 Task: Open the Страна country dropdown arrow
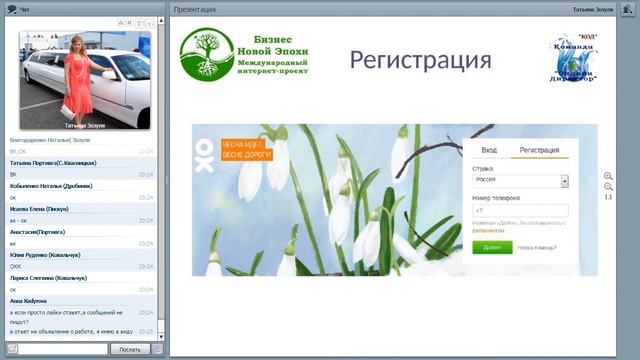coord(564,181)
